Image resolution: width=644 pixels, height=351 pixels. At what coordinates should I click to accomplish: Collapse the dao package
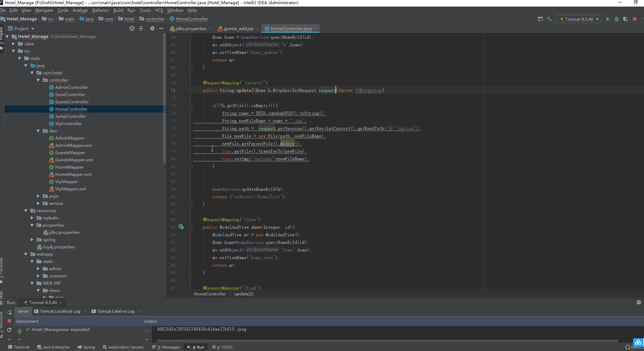coord(38,131)
